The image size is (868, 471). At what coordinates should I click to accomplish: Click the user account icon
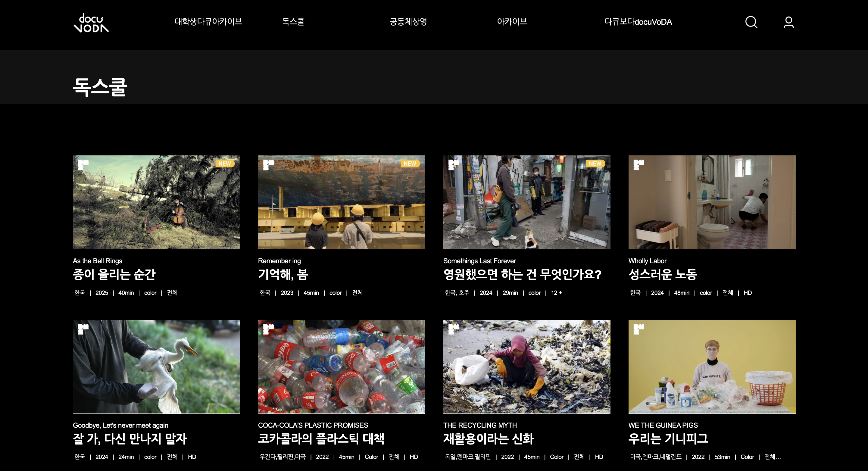(788, 22)
